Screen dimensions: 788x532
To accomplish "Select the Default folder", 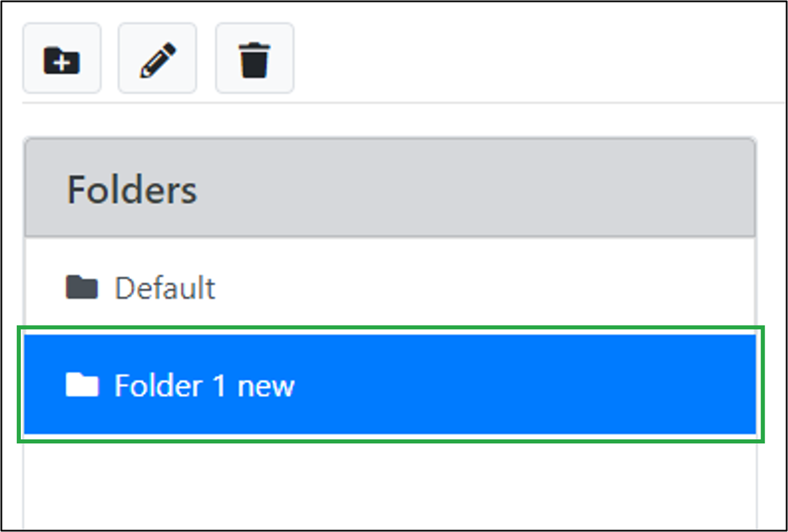I will (165, 288).
